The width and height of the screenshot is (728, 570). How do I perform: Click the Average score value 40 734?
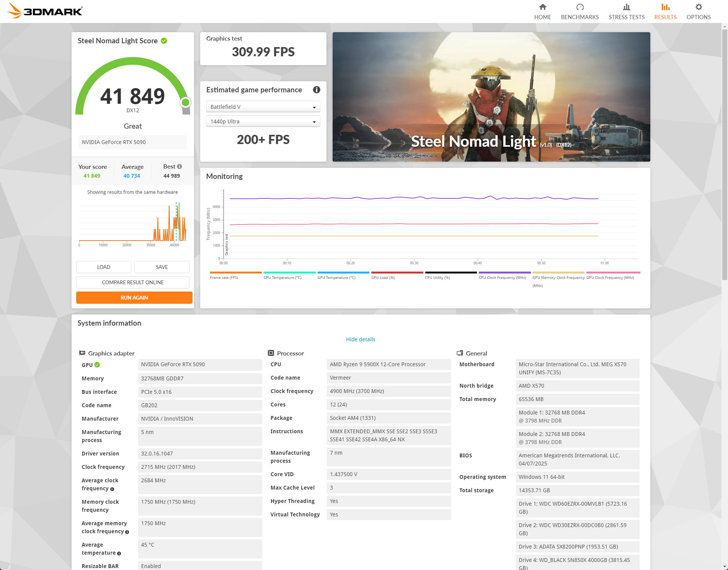pos(132,176)
